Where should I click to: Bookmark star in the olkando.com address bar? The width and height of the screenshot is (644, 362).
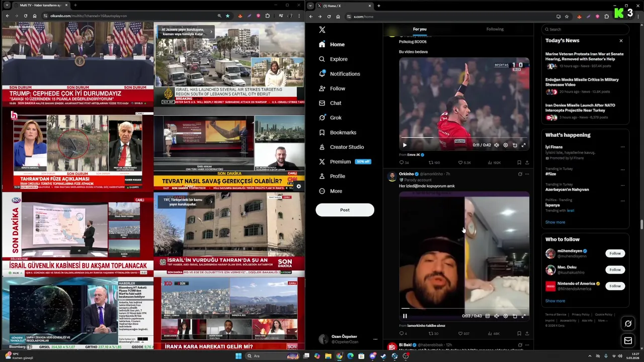pos(227,16)
